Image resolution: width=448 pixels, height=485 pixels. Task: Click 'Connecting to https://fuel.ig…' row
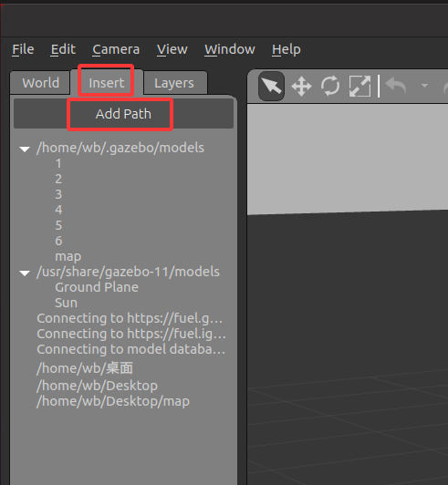point(131,334)
